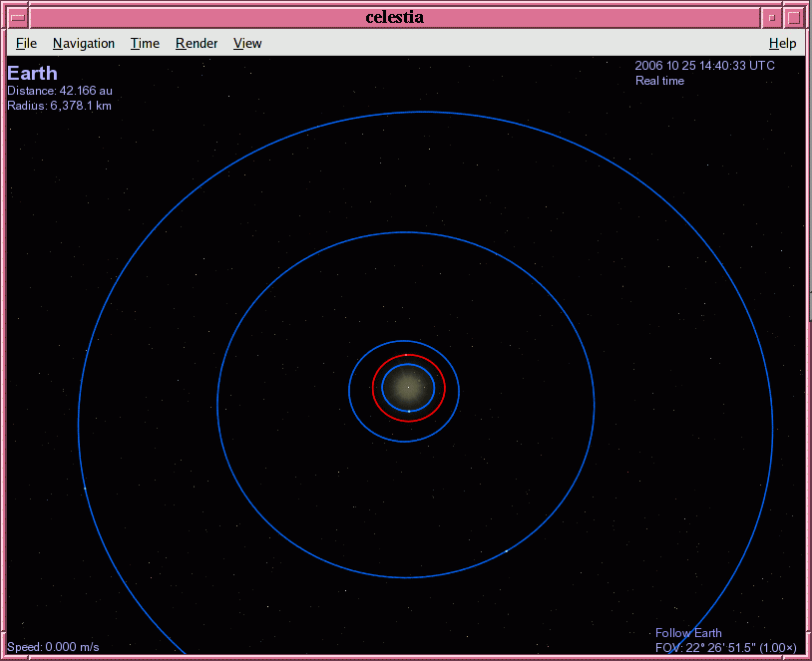The height and width of the screenshot is (661, 812).
Task: Select the planet dot on the outermost orbit
Action: click(85, 488)
